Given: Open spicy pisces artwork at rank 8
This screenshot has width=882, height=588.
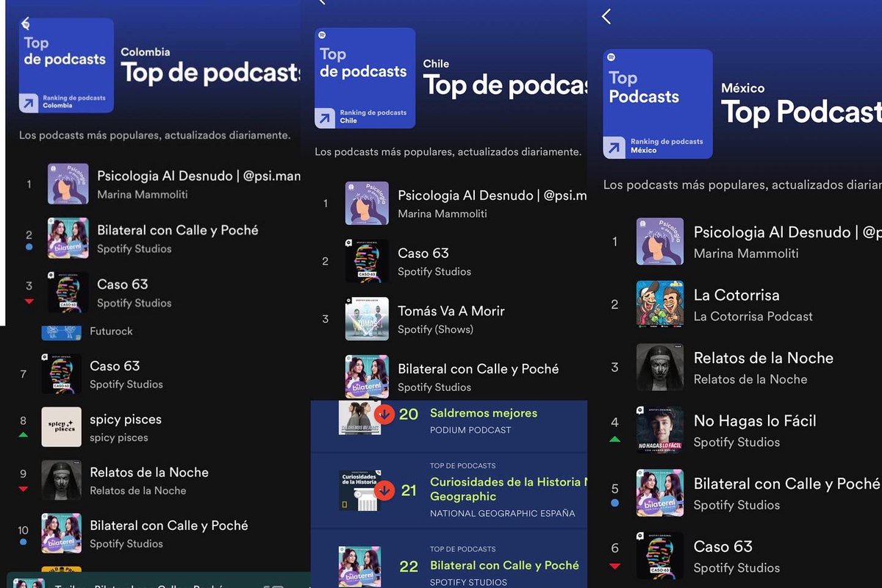Looking at the screenshot, I should (61, 427).
